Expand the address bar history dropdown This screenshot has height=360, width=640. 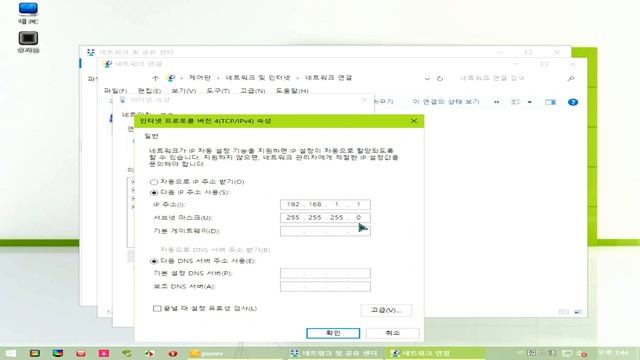(x=427, y=78)
